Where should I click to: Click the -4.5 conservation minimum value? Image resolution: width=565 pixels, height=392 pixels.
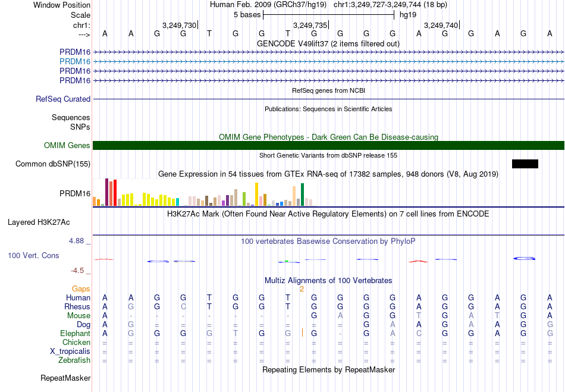coord(77,271)
